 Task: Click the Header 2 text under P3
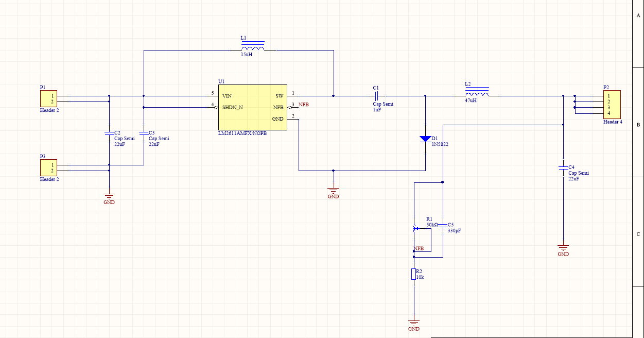(x=49, y=179)
